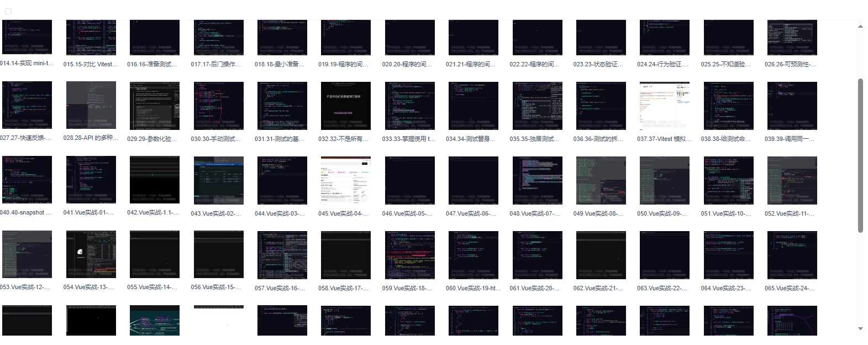Open the 028.28-API 的多种 thumbnail
This screenshot has height=345, width=868.
91,105
